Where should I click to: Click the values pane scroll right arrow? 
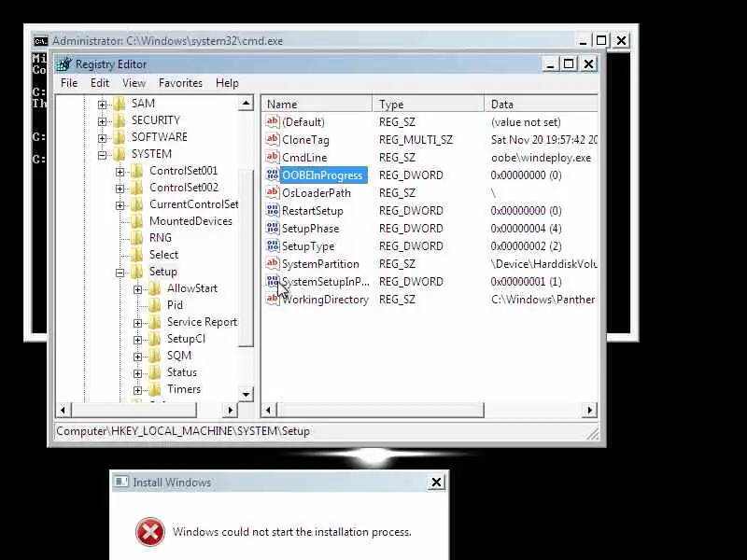coord(590,410)
